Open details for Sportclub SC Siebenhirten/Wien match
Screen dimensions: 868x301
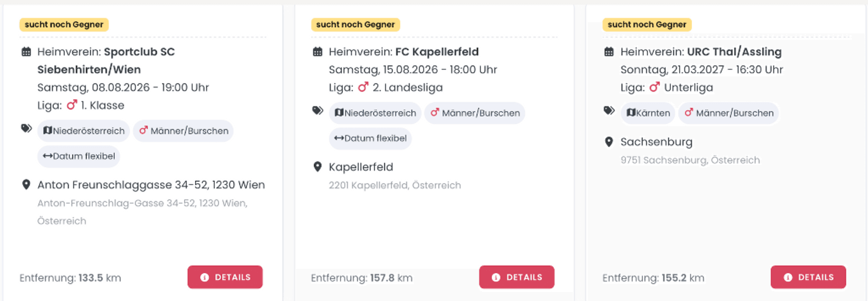click(225, 277)
